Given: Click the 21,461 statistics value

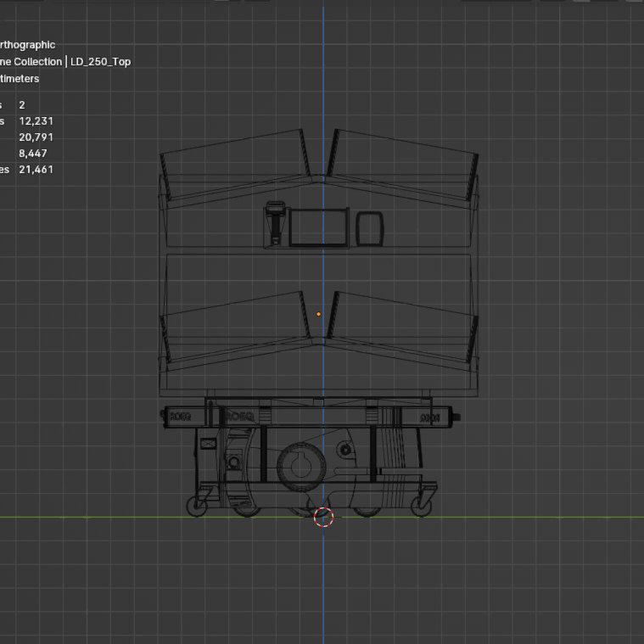Looking at the screenshot, I should coord(36,170).
